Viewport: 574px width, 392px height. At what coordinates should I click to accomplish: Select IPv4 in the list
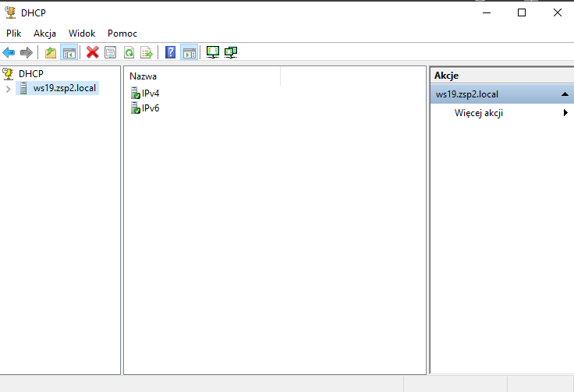click(151, 94)
